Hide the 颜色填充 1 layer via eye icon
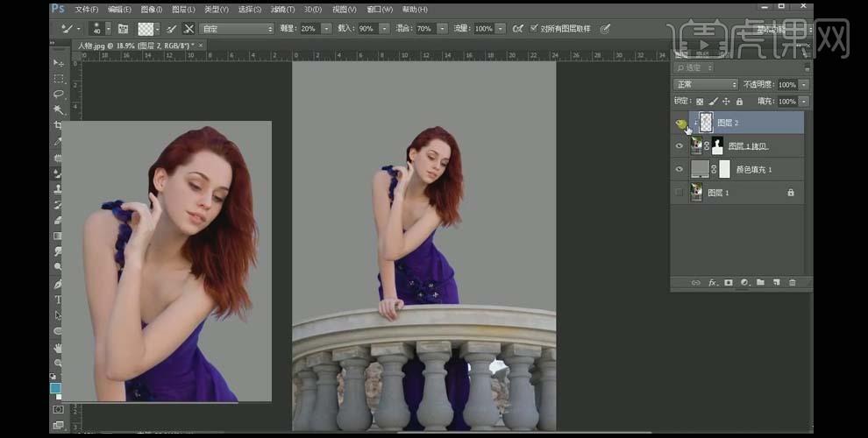Image resolution: width=868 pixels, height=438 pixels. (x=679, y=169)
